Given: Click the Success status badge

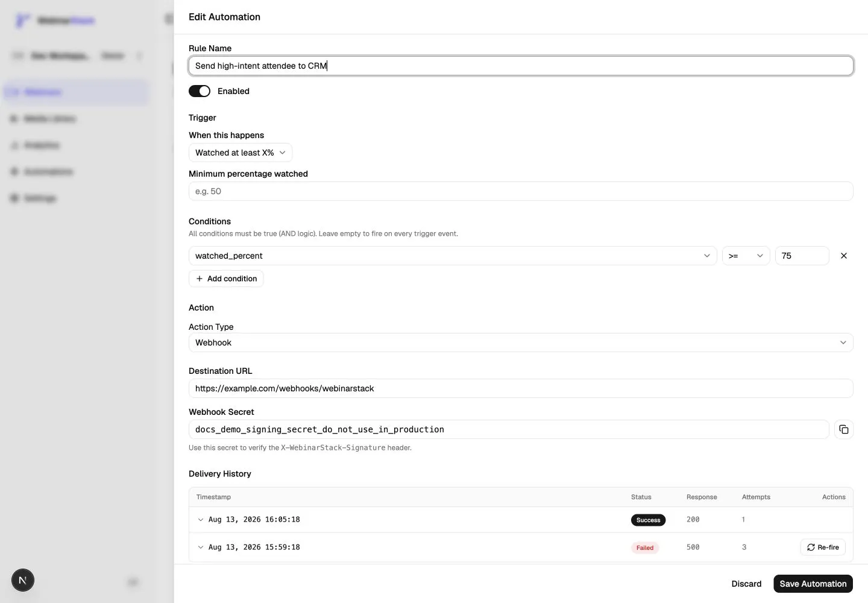Looking at the screenshot, I should pos(648,520).
